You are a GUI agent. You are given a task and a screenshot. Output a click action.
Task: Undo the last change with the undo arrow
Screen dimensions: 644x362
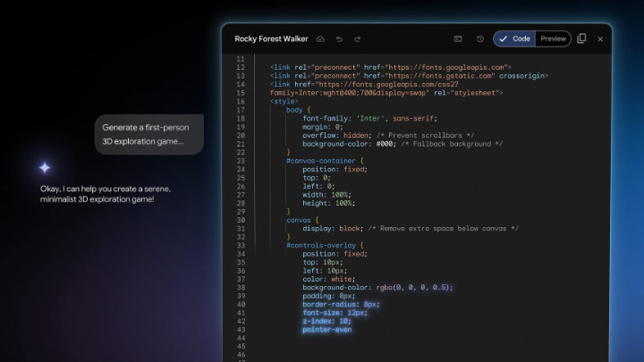tap(339, 39)
